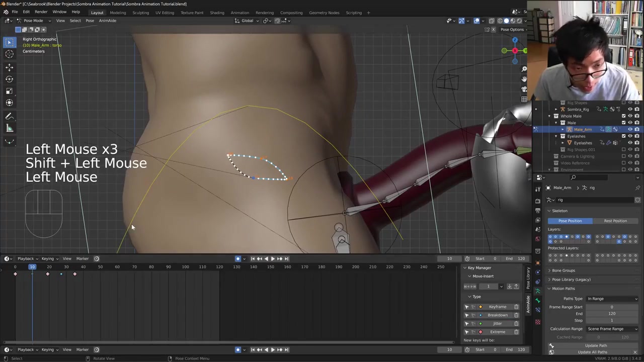
Task: Uncheck the Whole Male collection checkbox
Action: 623,116
